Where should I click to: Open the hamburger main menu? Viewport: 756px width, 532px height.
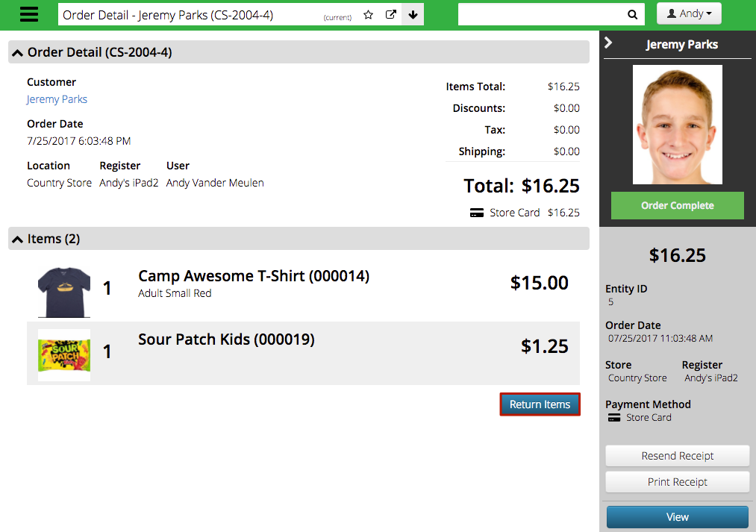click(29, 14)
